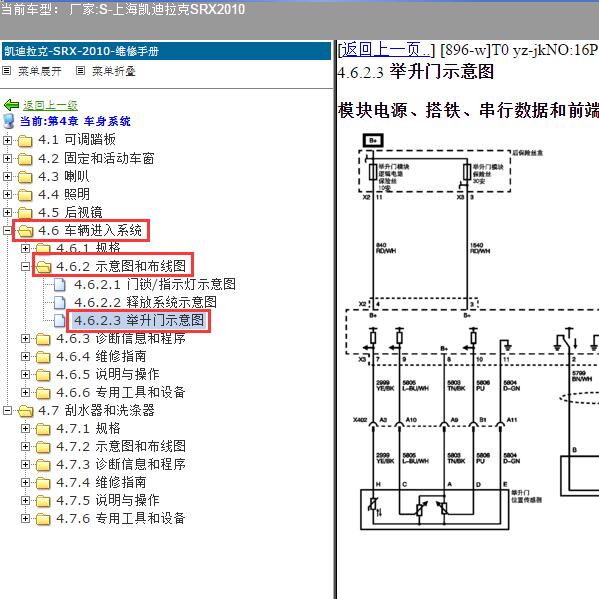
Task: Click folder icon of 4.7.6 专用工具和设备
Action: tap(43, 518)
